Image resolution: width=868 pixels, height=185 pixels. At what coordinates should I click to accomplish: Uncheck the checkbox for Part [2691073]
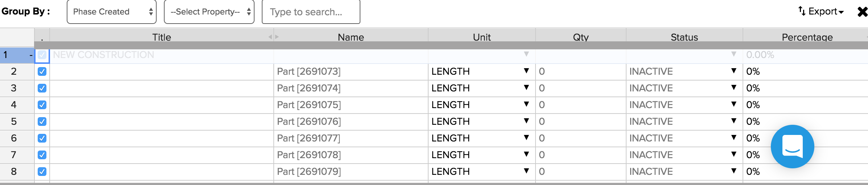coord(42,71)
